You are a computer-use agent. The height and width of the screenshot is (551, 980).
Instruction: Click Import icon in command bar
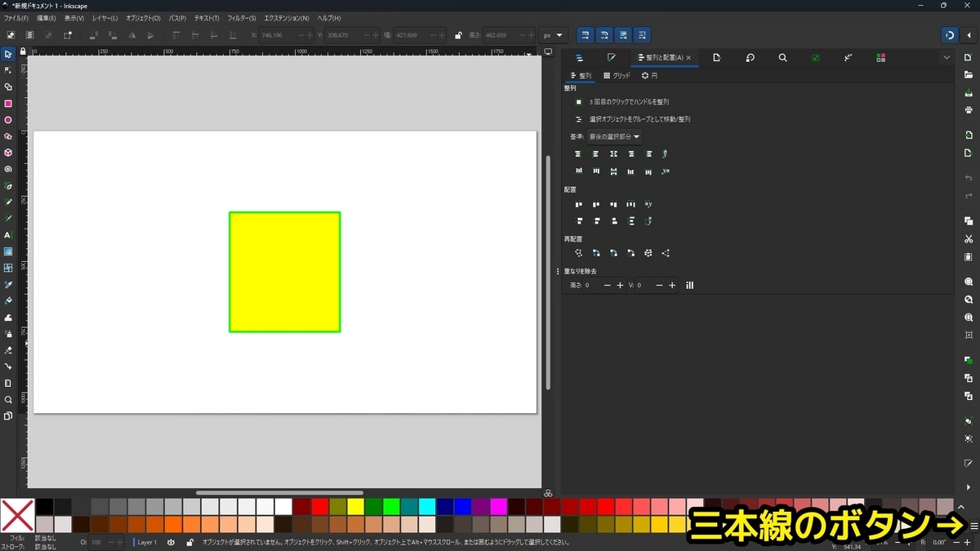tap(969, 135)
